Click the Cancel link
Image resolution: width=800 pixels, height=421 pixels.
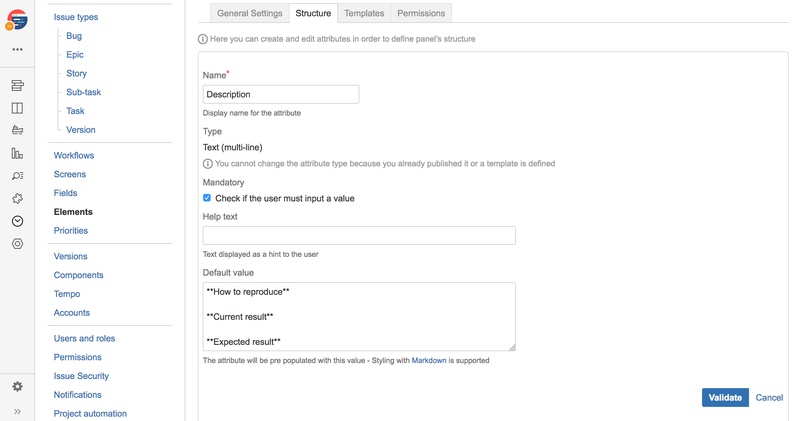click(x=769, y=397)
